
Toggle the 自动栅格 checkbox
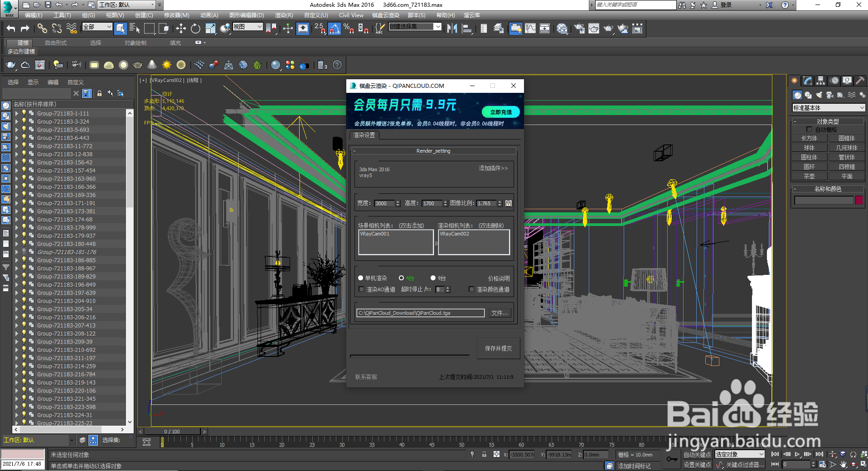click(810, 130)
